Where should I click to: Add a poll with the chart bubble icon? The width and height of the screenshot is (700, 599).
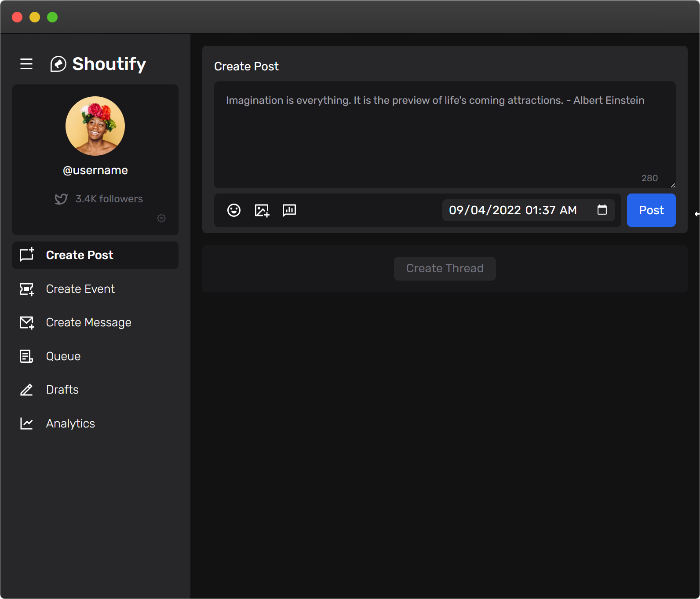289,210
